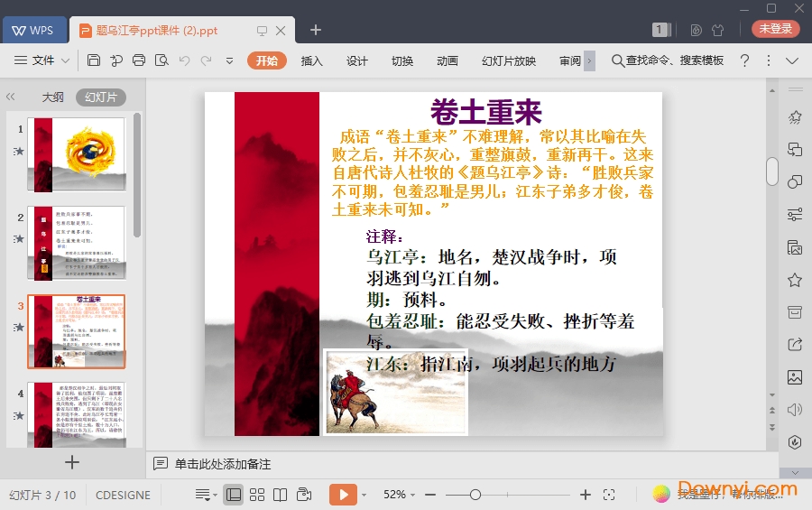812x510 pixels.
Task: Click the fit slide to window icon
Action: point(609,495)
